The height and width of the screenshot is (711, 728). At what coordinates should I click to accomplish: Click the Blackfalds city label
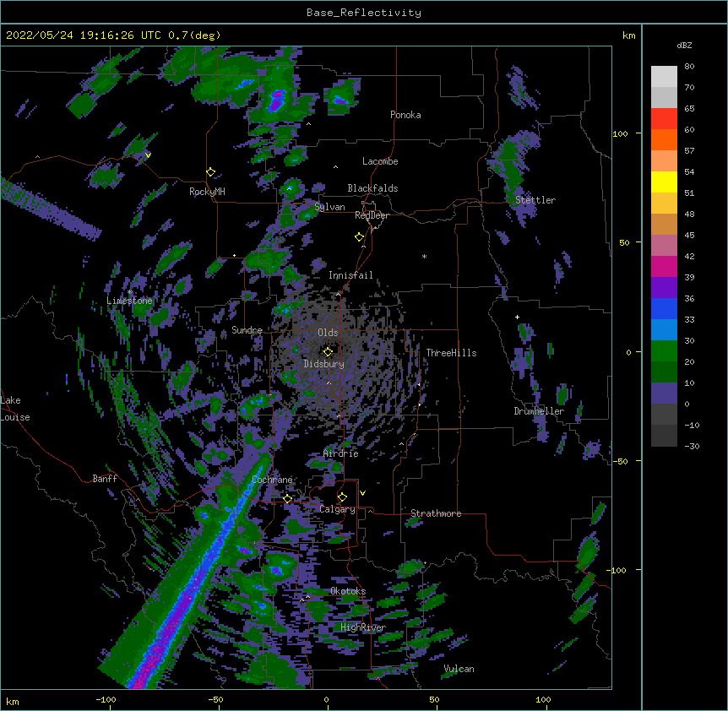[x=372, y=188]
